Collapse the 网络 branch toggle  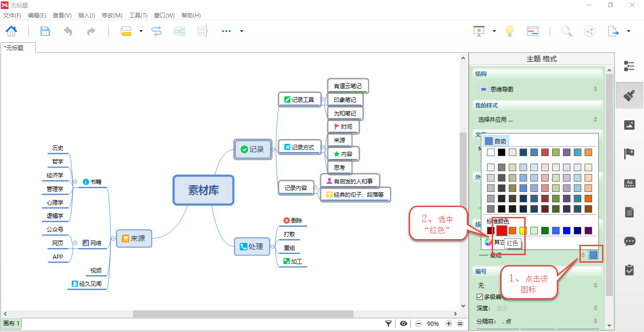pyautogui.click(x=75, y=243)
